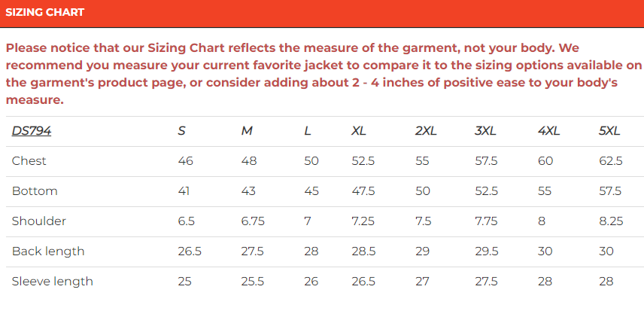Click the 4XL size column header

click(549, 131)
